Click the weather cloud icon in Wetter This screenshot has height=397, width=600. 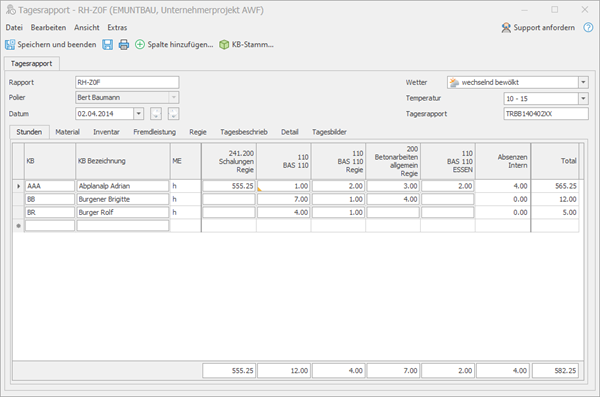tap(454, 82)
